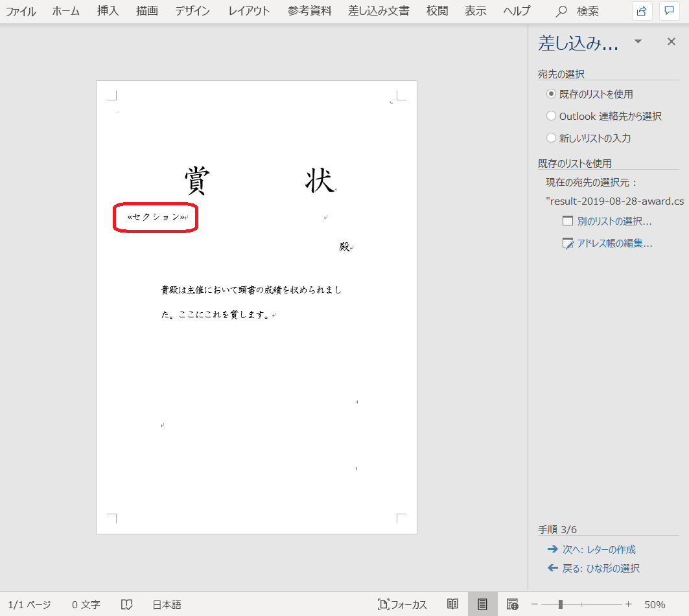The width and height of the screenshot is (689, 616).
Task: Open the Comments speech bubble icon
Action: pyautogui.click(x=669, y=11)
